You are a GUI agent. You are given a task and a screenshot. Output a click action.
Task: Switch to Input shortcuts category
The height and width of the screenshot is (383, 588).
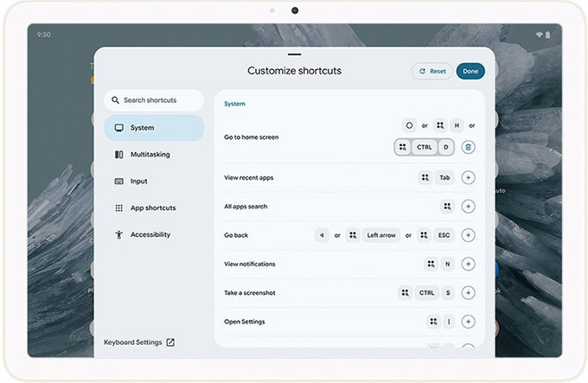(x=154, y=182)
